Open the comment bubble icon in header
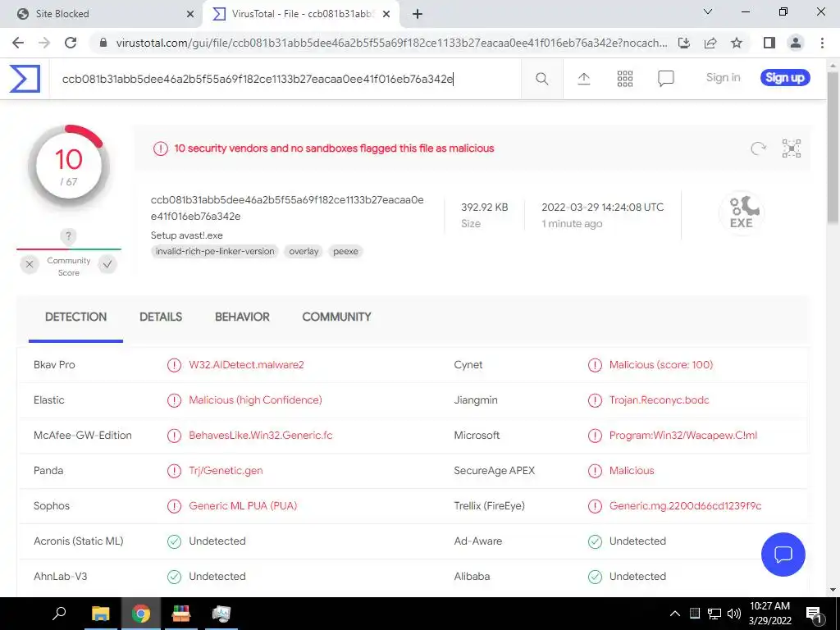The image size is (840, 630). tap(665, 79)
